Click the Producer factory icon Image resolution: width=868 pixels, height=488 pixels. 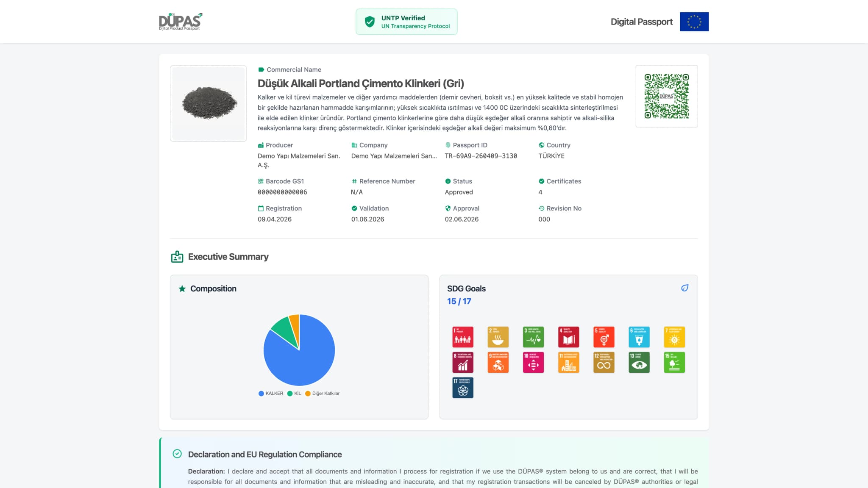coord(261,145)
